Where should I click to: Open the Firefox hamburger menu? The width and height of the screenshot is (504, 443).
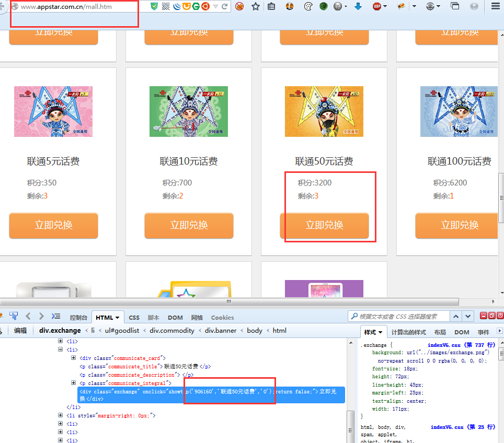[x=496, y=6]
